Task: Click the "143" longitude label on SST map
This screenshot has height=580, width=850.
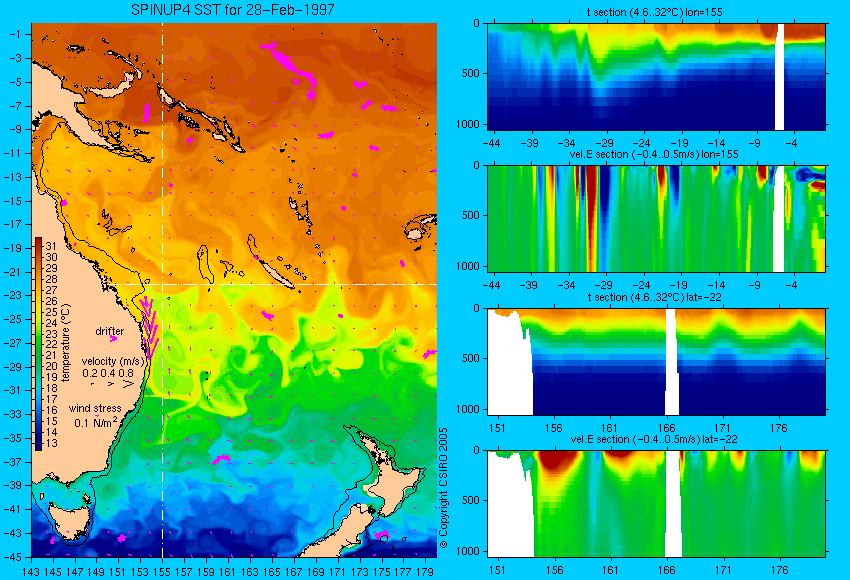Action: point(31,571)
